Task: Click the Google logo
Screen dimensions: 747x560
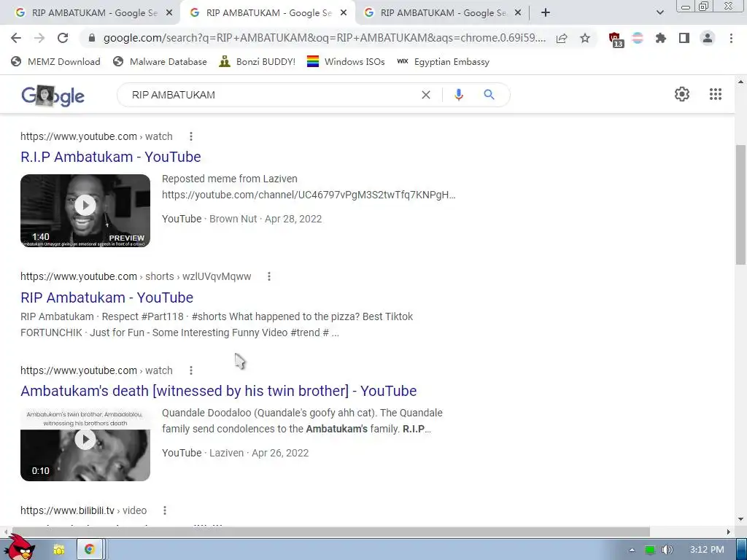Action: (53, 96)
